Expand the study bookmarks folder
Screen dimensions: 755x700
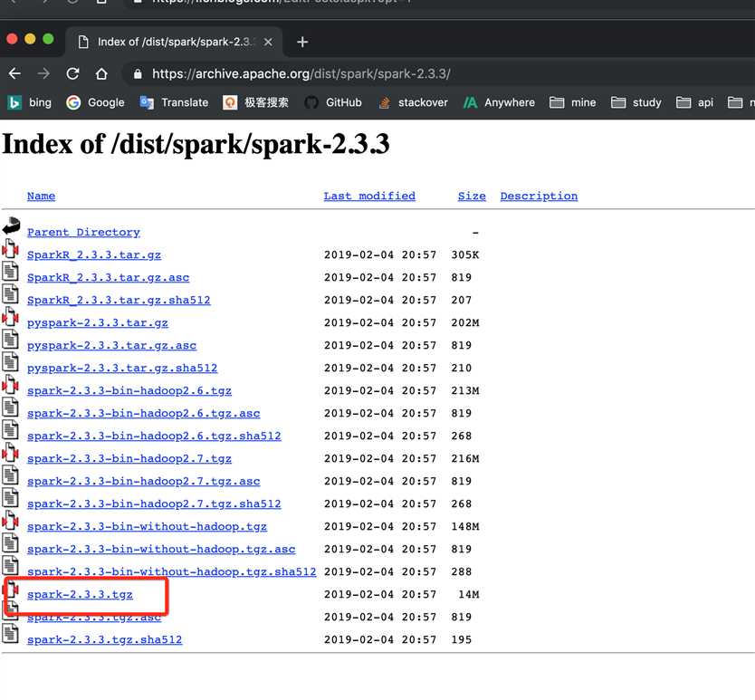(x=636, y=102)
